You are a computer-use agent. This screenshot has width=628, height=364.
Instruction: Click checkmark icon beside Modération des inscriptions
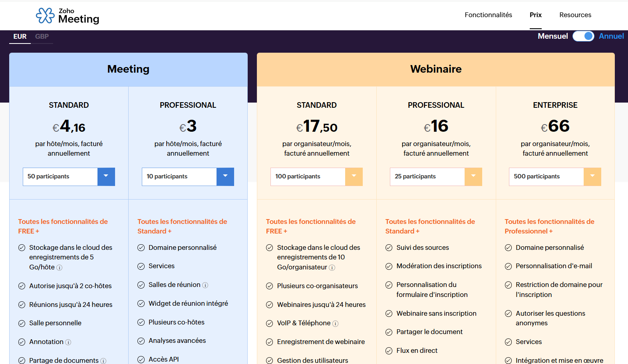[x=389, y=266]
